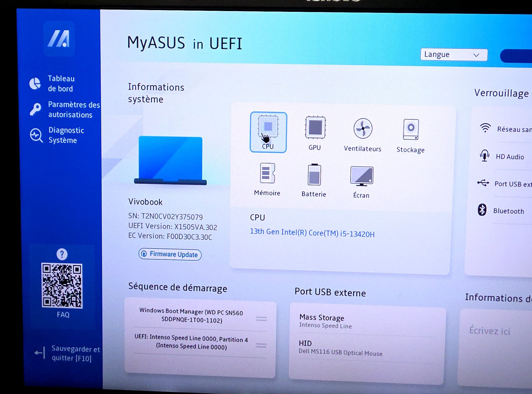Screen dimensions: 532x394
Task: Open Diagnostic Système
Action: 66,135
